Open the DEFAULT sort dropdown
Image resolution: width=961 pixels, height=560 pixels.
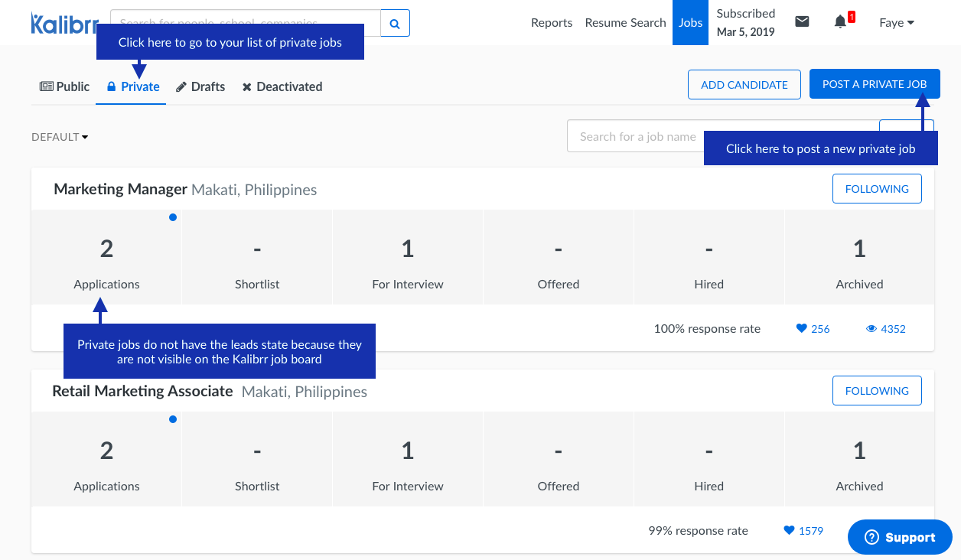tap(60, 137)
